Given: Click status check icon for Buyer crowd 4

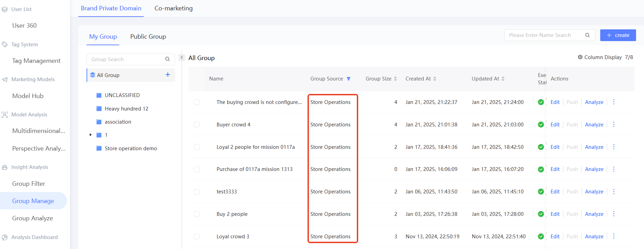Looking at the screenshot, I should pos(541,125).
